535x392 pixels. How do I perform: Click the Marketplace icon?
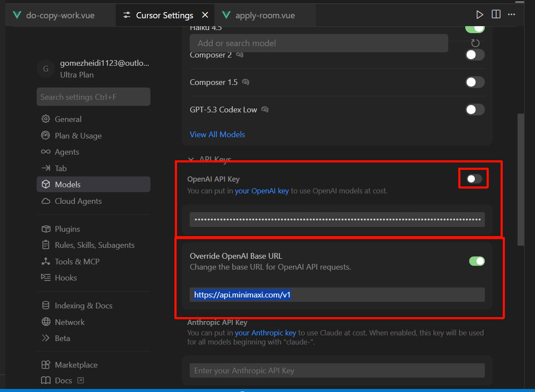click(46, 365)
